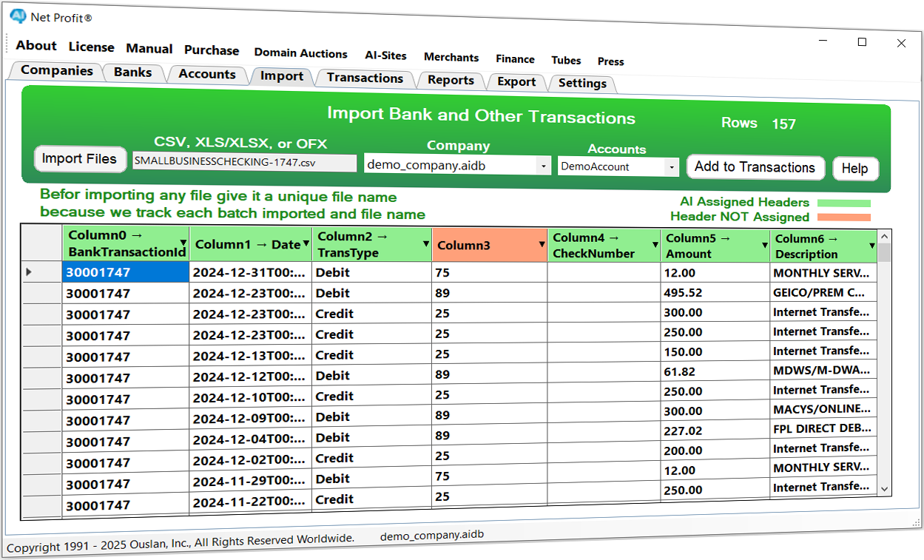
Task: Open the License menu
Action: pos(92,47)
